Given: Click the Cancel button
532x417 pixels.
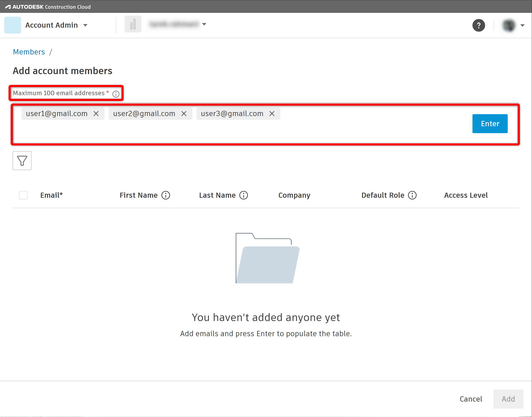Looking at the screenshot, I should point(471,399).
